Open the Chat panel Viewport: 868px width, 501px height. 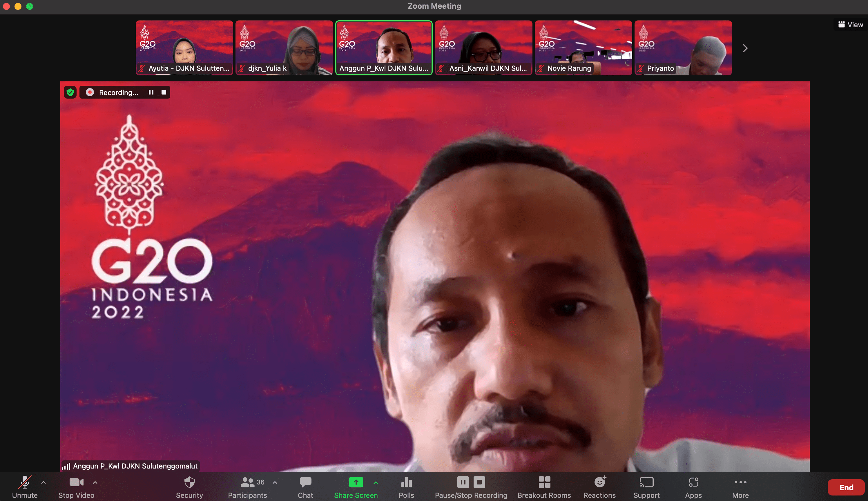[x=305, y=482]
